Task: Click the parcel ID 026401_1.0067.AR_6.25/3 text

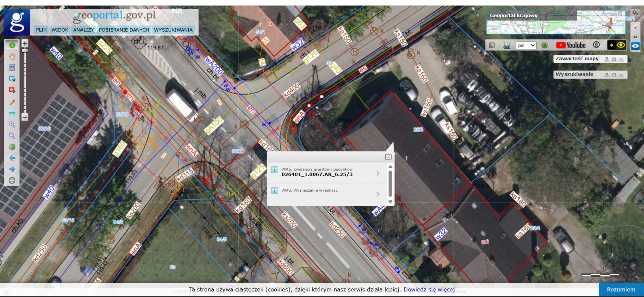Action: [317, 174]
